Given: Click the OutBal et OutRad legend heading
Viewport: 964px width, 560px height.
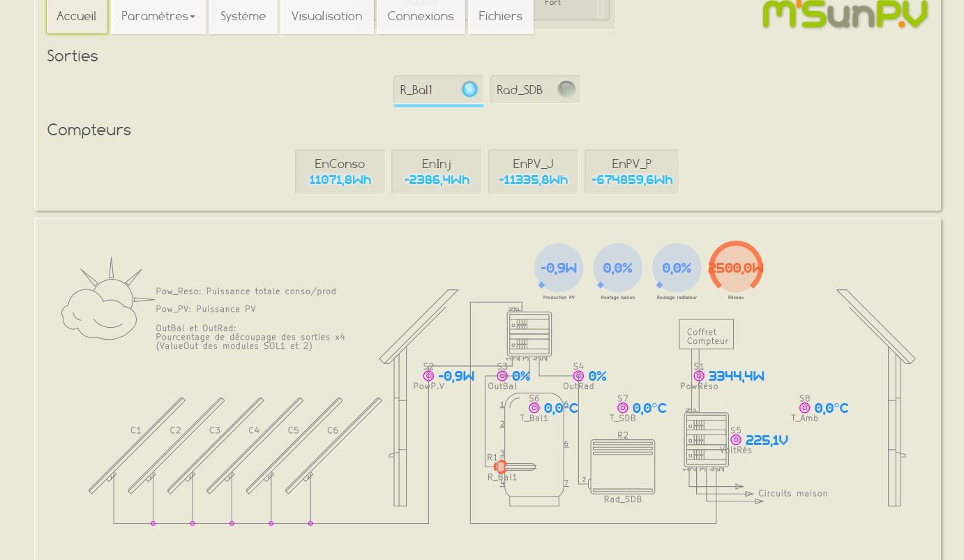Looking at the screenshot, I should click(x=196, y=328).
